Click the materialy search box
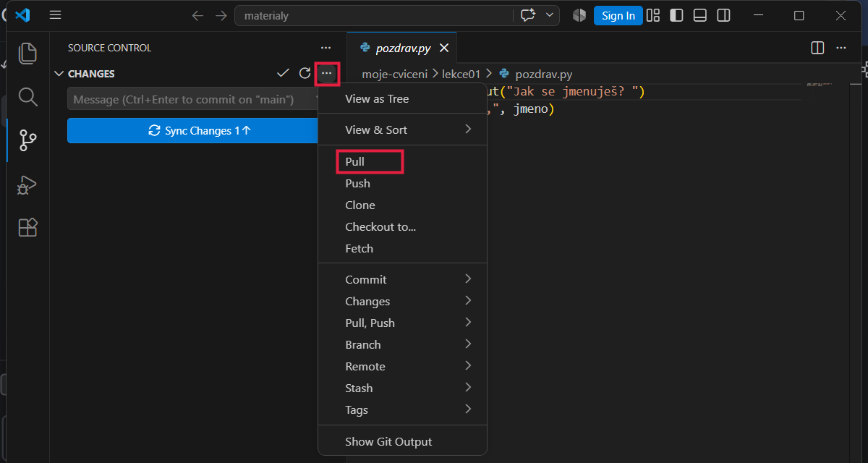Screen dimensions: 868x463 coord(374,15)
